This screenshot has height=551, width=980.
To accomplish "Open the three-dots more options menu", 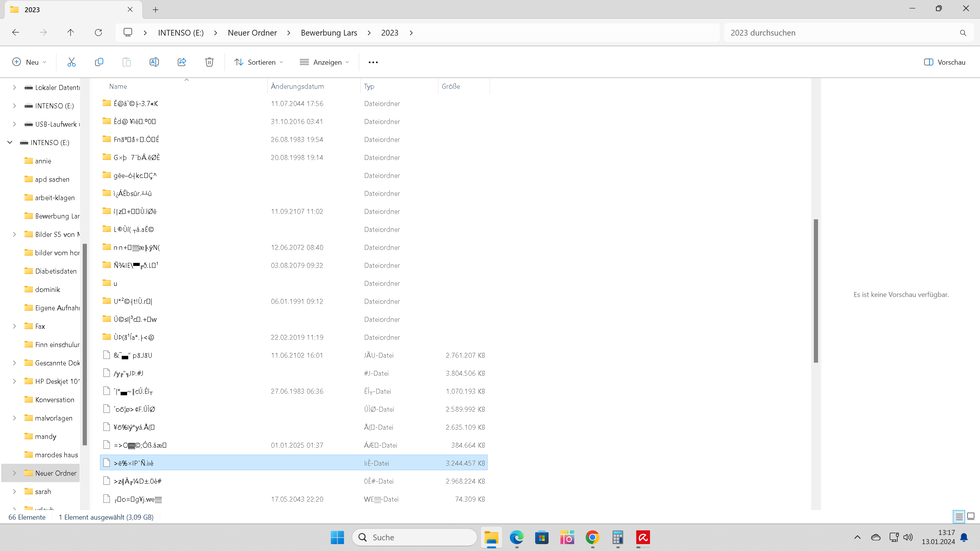I will coord(373,62).
